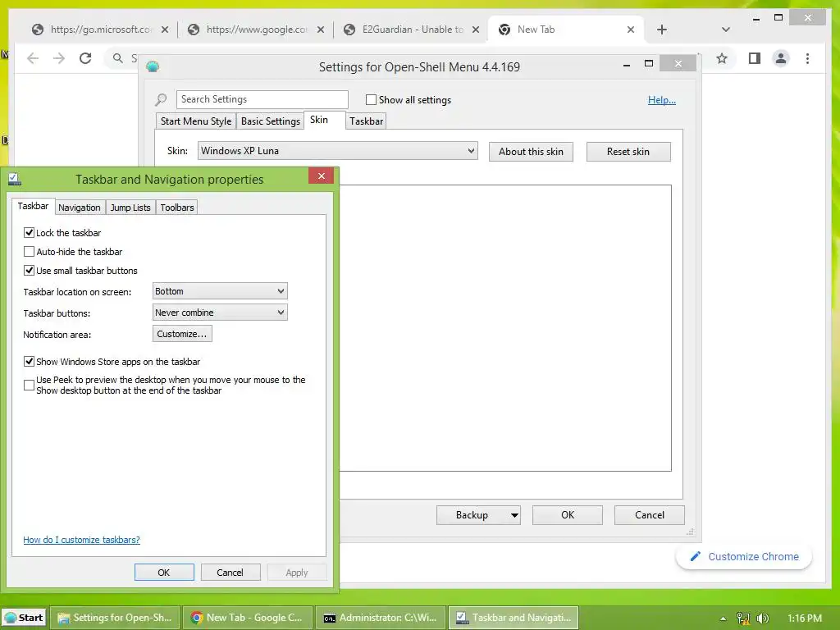
Task: Focus the Search Settings field
Action: pyautogui.click(x=262, y=99)
